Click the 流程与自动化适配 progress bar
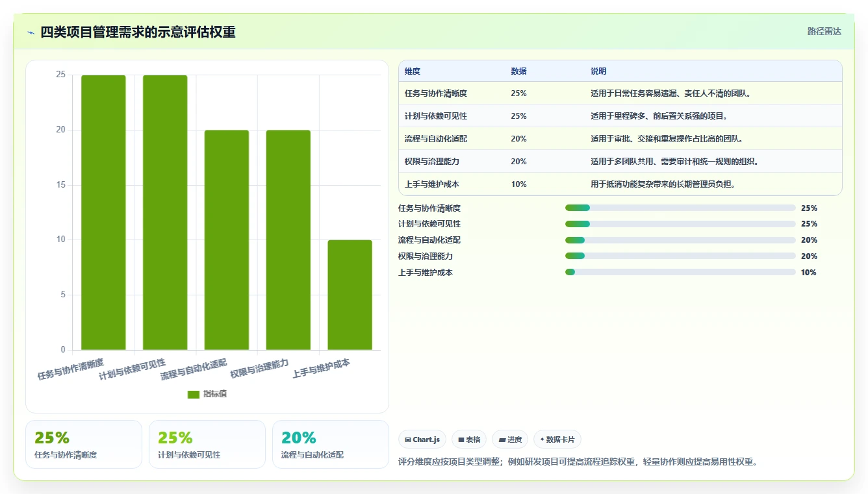Viewport: 868px width, 494px height. point(680,240)
